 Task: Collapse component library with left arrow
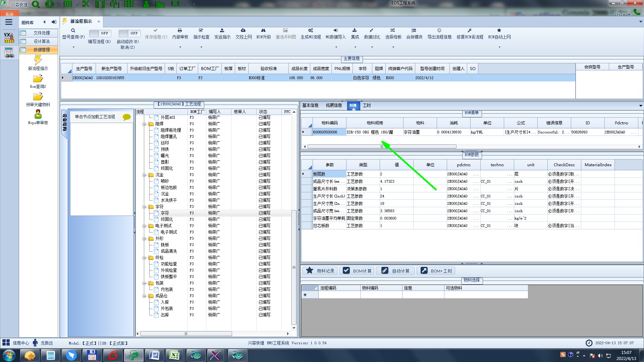point(44,22)
